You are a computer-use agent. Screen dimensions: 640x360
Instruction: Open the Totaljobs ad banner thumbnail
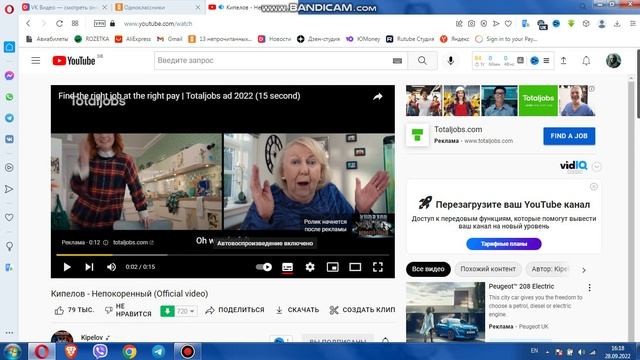pyautogui.click(x=500, y=100)
